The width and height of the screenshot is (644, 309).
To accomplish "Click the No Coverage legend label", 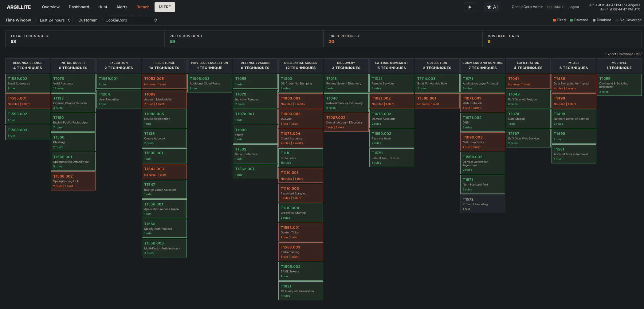I will pos(630,20).
